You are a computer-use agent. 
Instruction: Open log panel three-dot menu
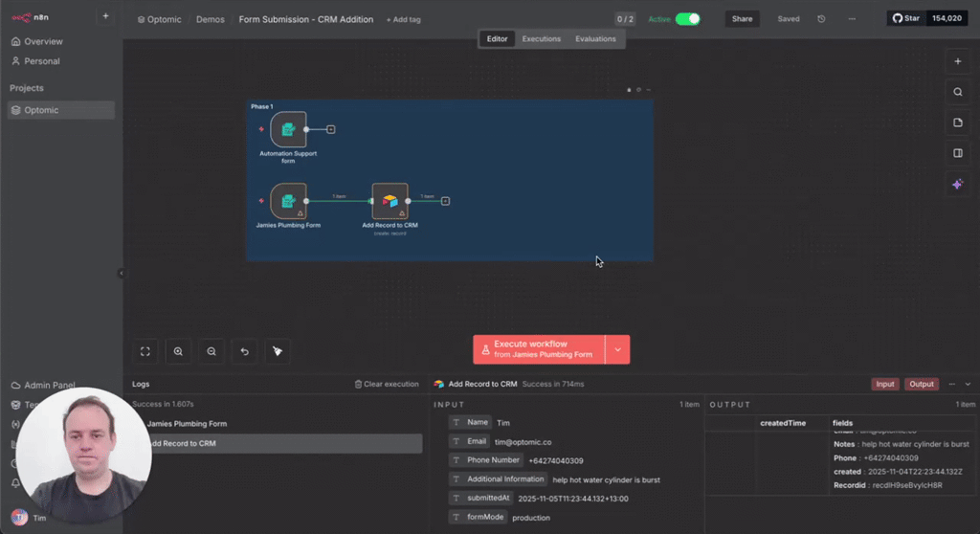coord(952,384)
